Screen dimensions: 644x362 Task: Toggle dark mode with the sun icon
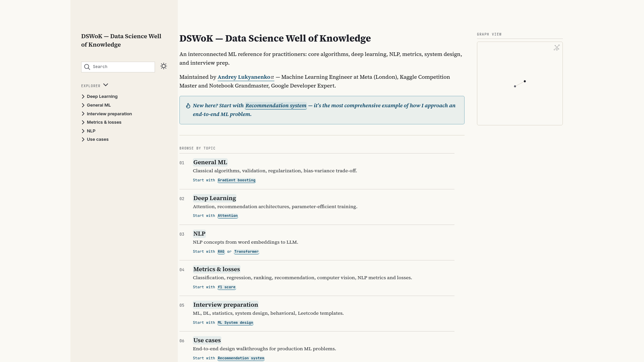point(164,66)
